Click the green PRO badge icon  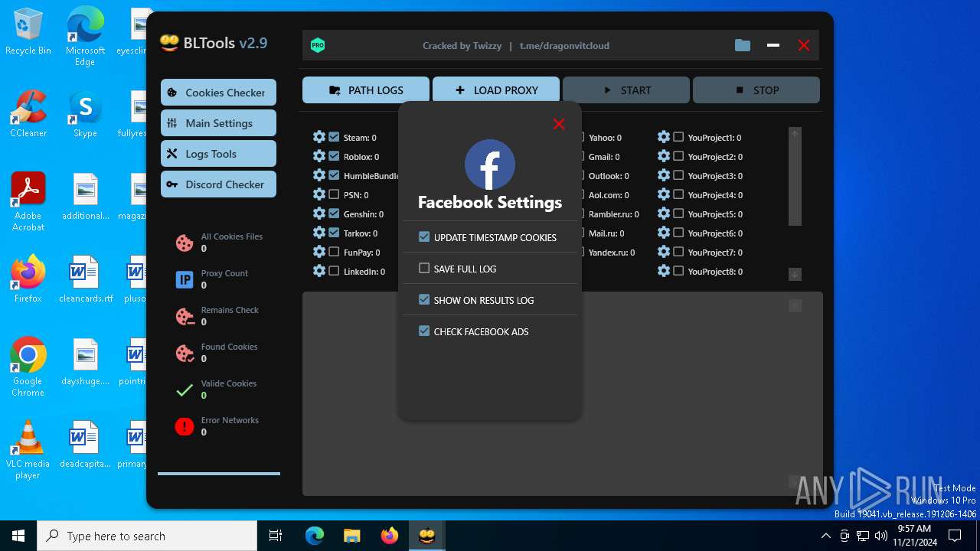[318, 45]
